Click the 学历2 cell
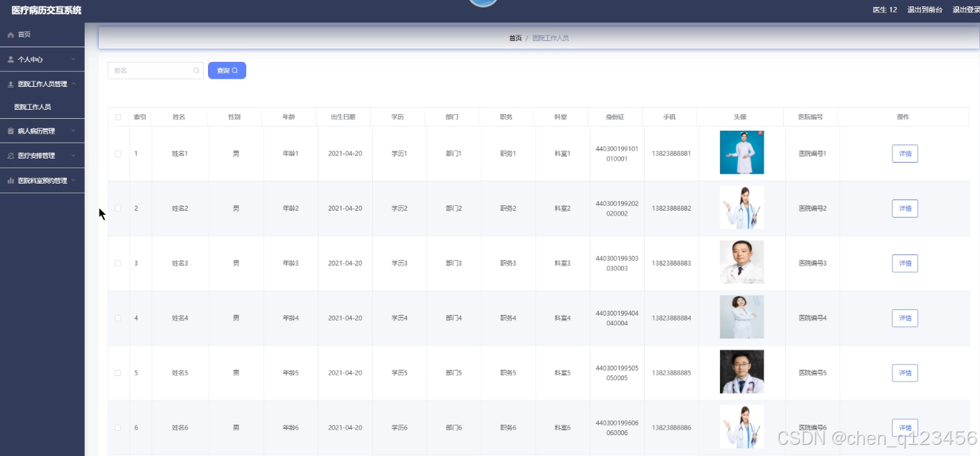This screenshot has height=456, width=980. pyautogui.click(x=399, y=209)
